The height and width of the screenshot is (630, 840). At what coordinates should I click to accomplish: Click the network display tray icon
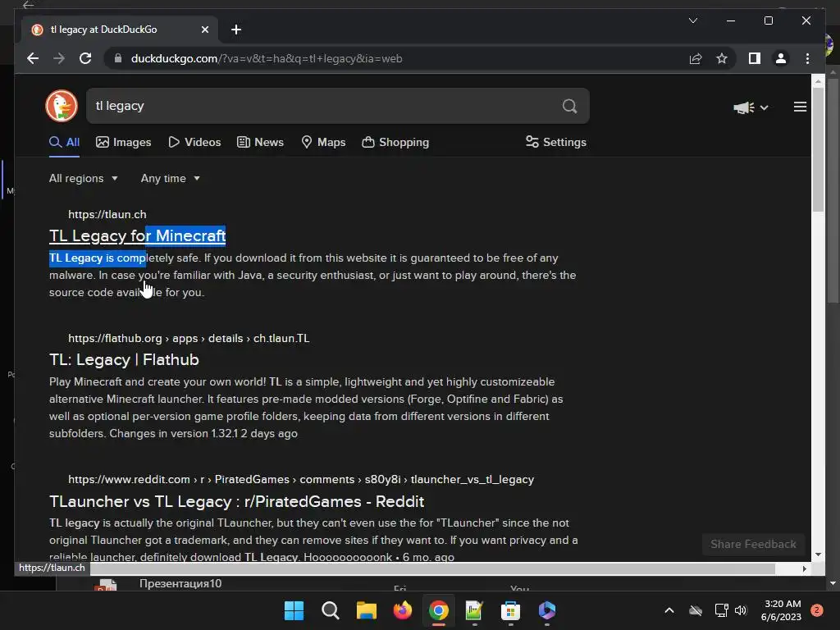coord(721,610)
